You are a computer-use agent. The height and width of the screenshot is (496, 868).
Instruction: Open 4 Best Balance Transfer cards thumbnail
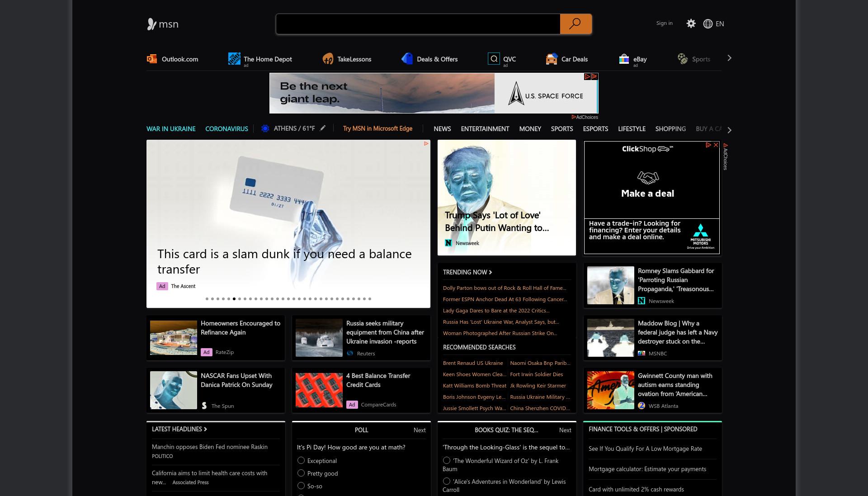pos(319,390)
